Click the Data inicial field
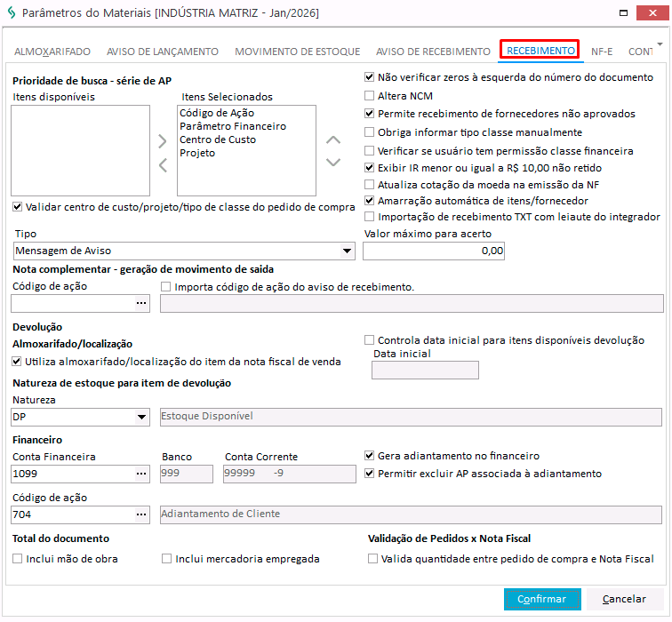The image size is (672, 622). coord(425,371)
